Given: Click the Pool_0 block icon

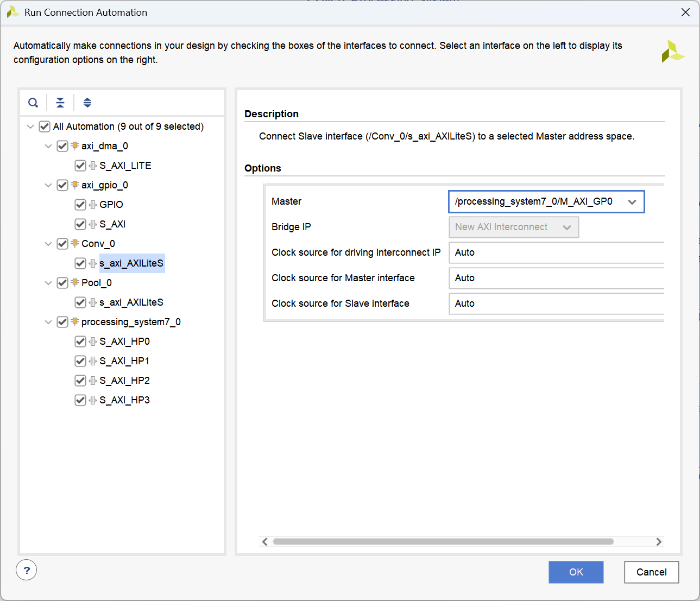Looking at the screenshot, I should 75,282.
